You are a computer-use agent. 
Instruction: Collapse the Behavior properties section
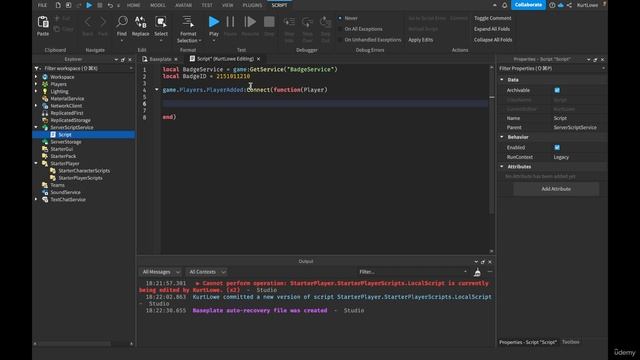coord(502,137)
